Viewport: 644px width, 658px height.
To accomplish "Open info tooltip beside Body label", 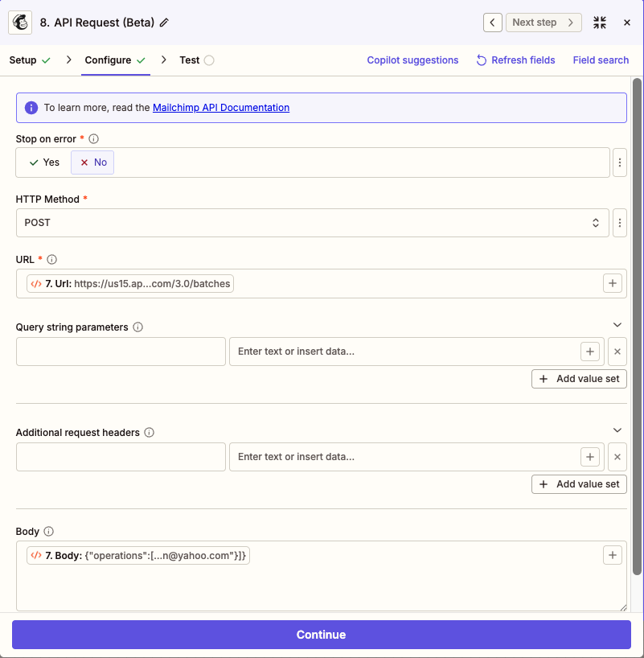I will pos(49,531).
